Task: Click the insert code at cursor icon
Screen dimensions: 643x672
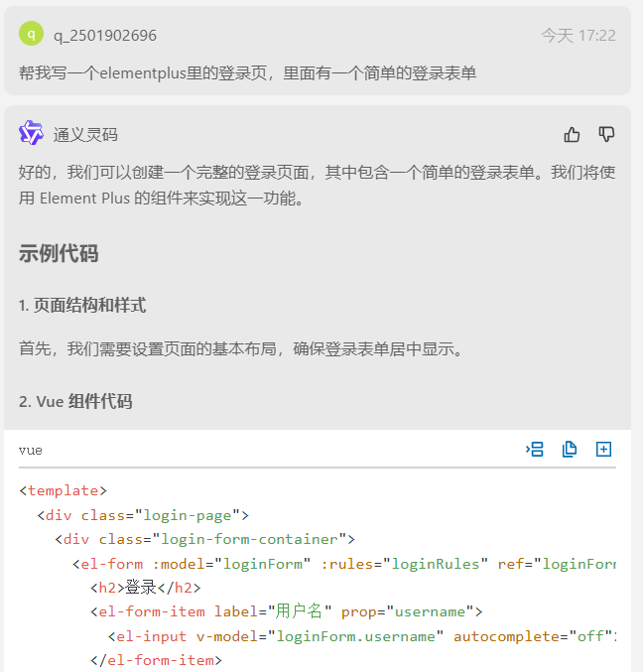Action: click(x=535, y=449)
